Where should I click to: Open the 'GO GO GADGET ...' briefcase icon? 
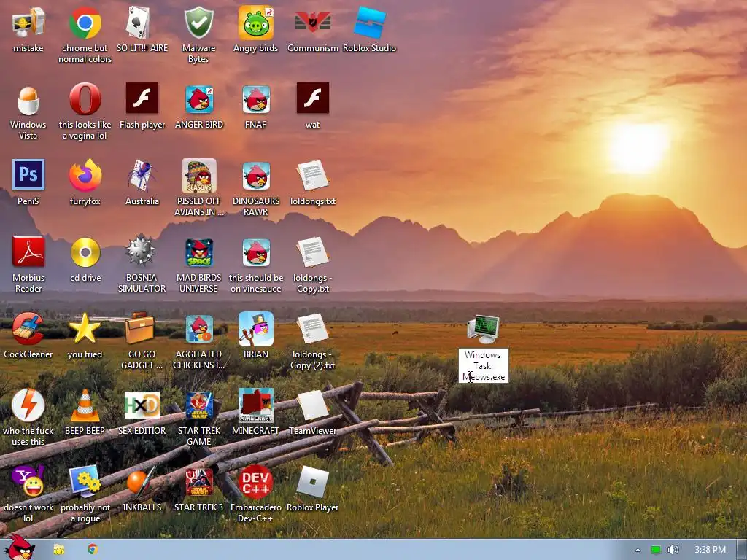(139, 328)
